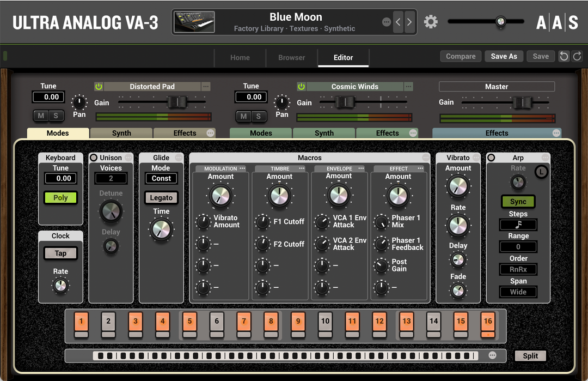Open Modulation macro options ellipsis
The height and width of the screenshot is (381, 588).
[242, 168]
